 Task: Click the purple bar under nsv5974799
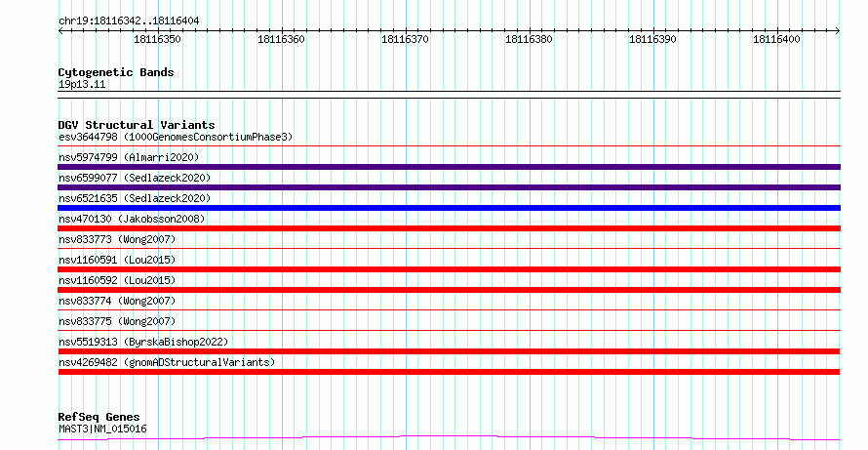[x=449, y=167]
